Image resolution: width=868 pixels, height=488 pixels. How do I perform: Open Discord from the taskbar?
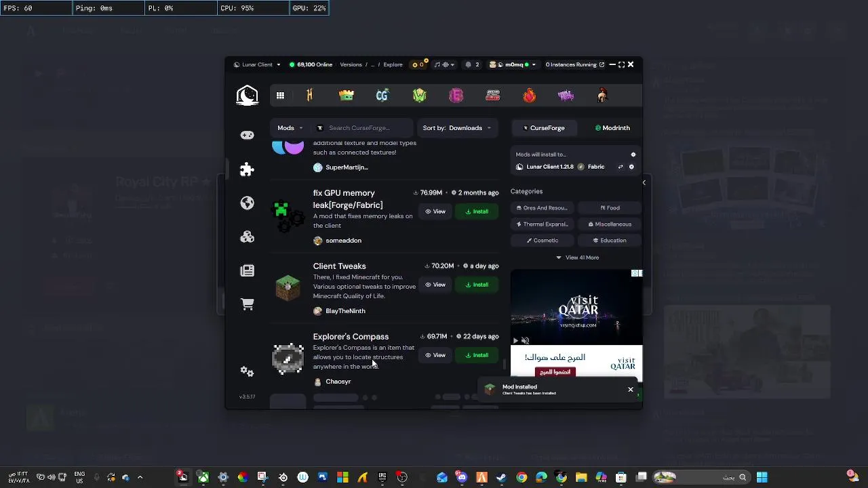pyautogui.click(x=462, y=477)
